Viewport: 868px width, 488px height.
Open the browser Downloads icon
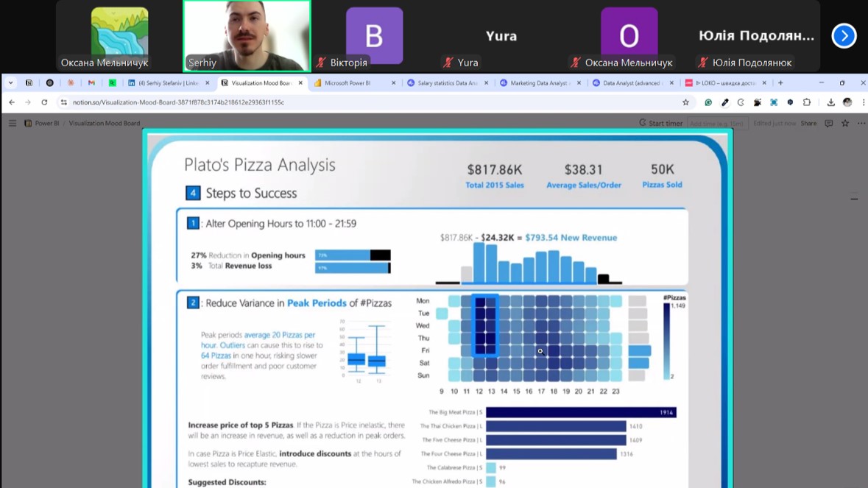(x=830, y=103)
